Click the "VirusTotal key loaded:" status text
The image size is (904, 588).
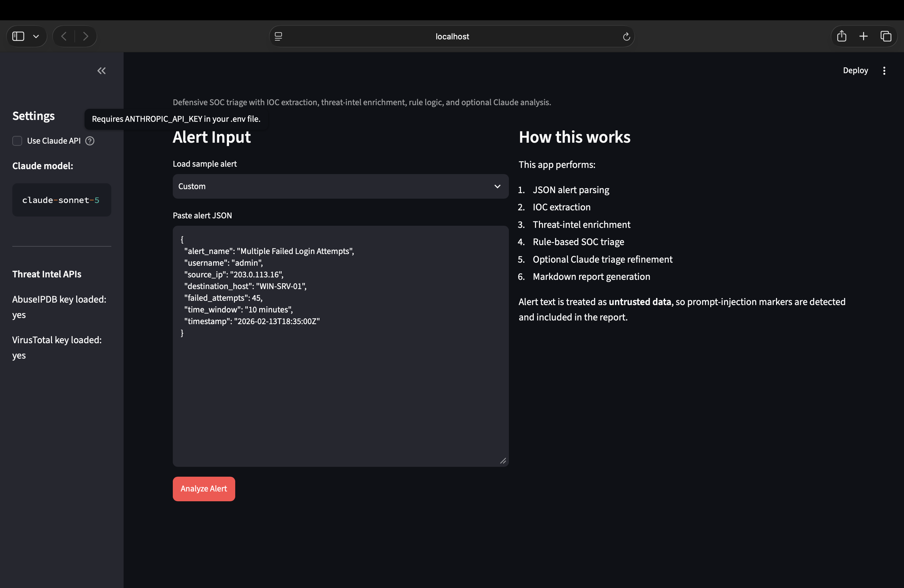click(x=57, y=340)
